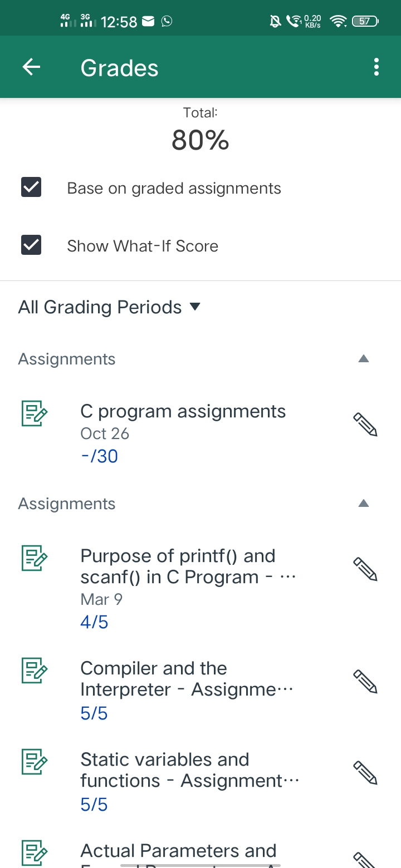
Task: Edit What-If score for Static variables assignment
Action: (365, 773)
